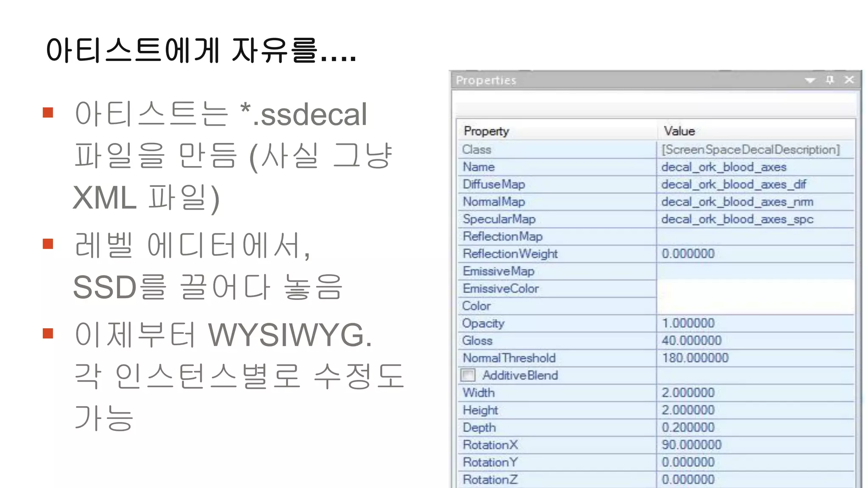Select the ReflectionWeight property label
Image resolution: width=868 pixels, height=488 pixels.
[510, 254]
